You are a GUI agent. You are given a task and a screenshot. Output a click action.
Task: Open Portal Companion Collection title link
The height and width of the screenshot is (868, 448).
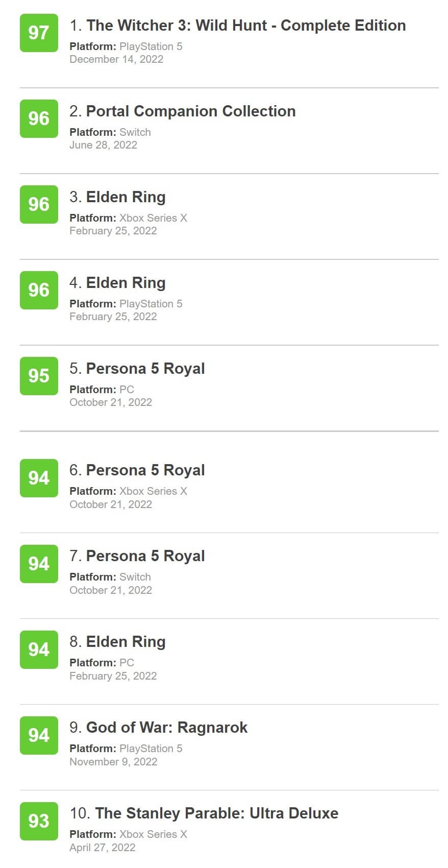pyautogui.click(x=190, y=111)
